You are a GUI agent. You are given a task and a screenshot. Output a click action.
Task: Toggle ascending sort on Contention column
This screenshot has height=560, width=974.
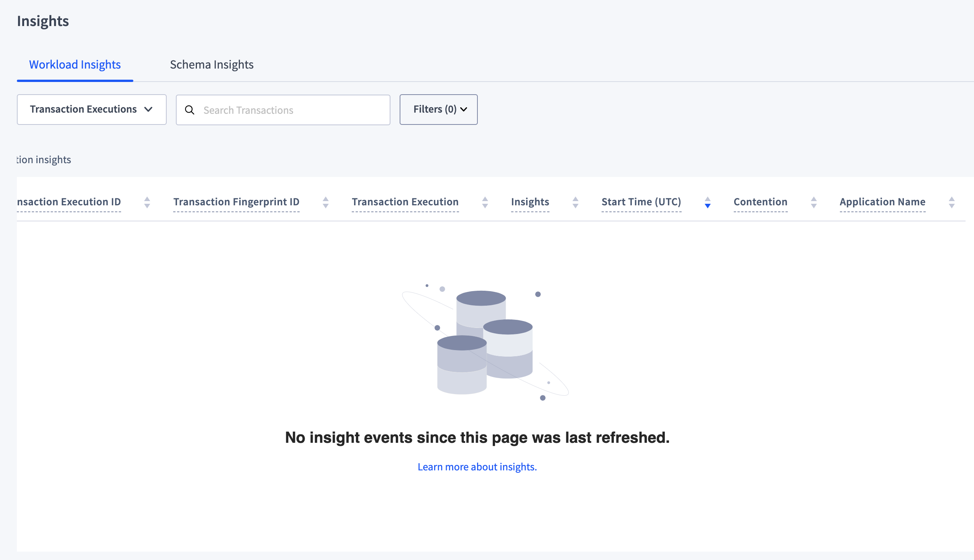813,199
